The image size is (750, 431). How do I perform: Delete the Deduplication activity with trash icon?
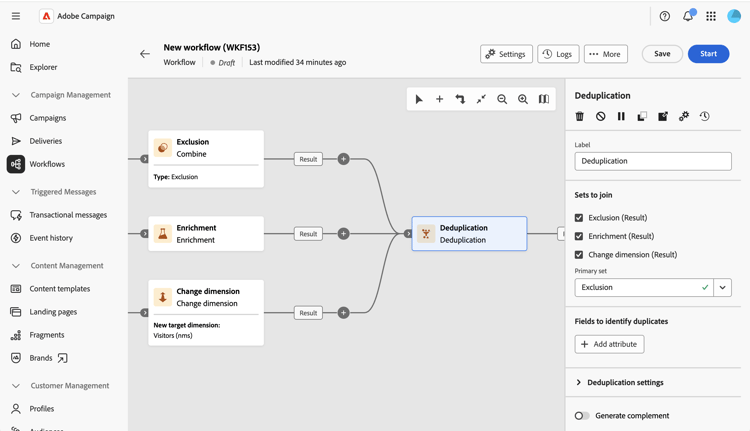click(x=580, y=116)
